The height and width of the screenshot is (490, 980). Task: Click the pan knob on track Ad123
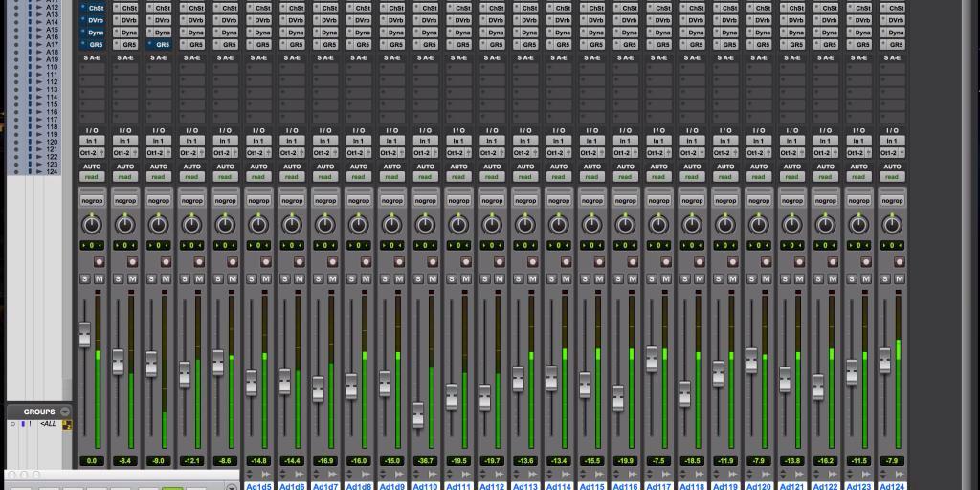click(x=858, y=224)
